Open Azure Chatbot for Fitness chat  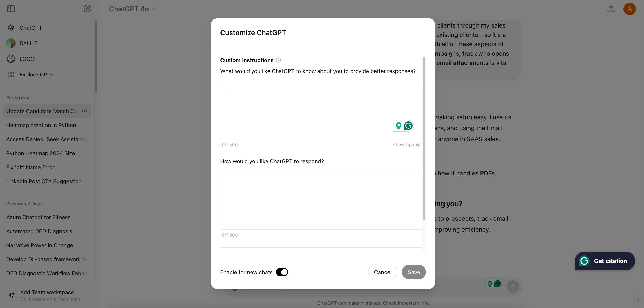coord(38,217)
